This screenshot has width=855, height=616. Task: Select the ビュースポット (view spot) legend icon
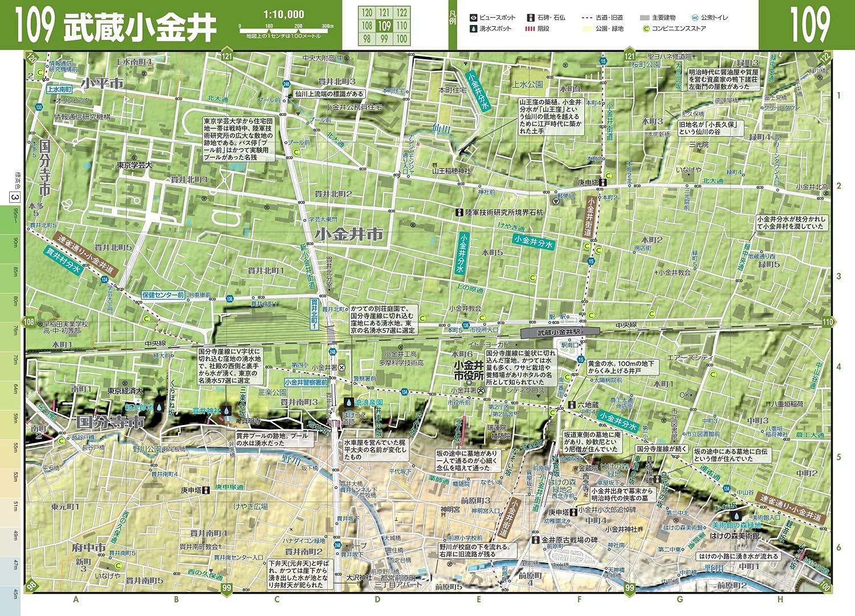click(473, 17)
